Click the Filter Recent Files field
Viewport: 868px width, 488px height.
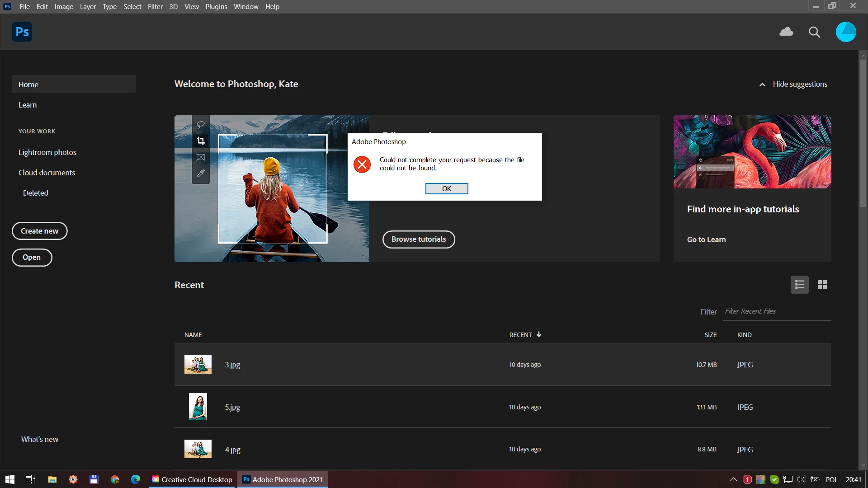(x=776, y=311)
